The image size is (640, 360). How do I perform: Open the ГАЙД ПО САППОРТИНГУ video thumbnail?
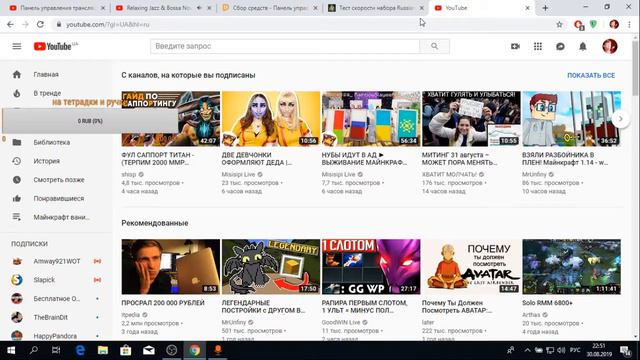click(x=171, y=119)
